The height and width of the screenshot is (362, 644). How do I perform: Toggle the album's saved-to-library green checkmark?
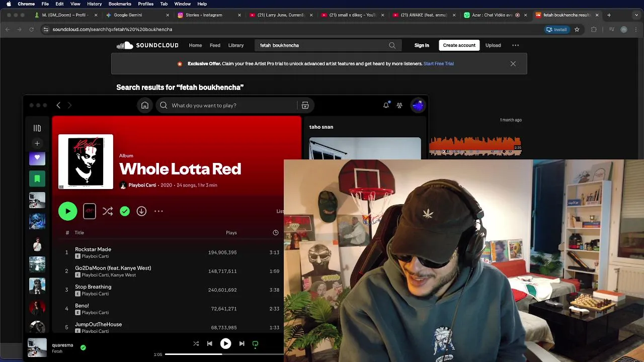(x=125, y=211)
